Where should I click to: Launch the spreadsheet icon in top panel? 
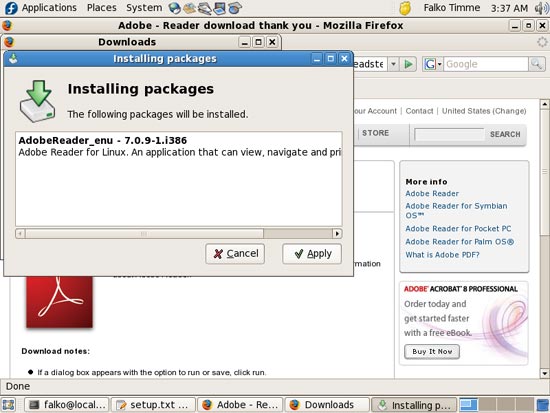[x=235, y=8]
